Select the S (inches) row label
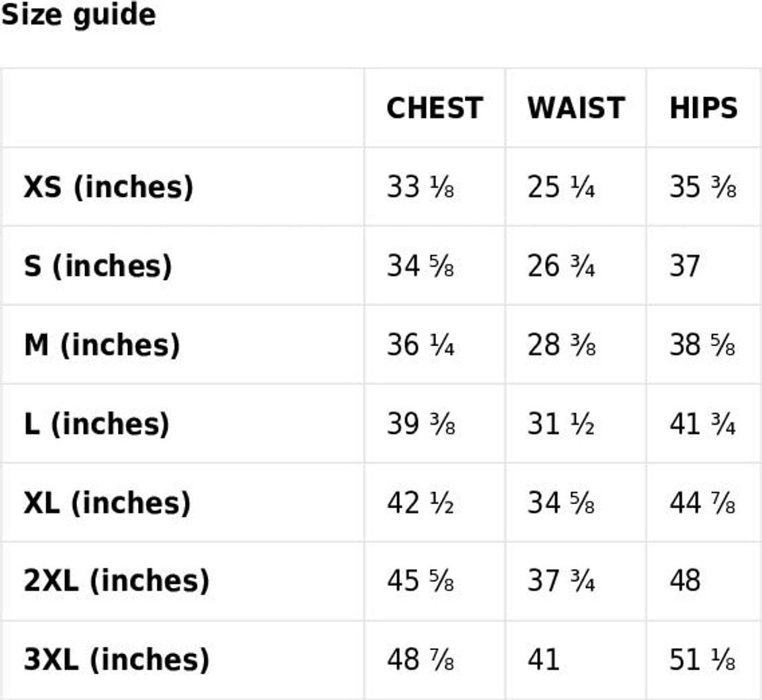The height and width of the screenshot is (700, 762). coord(98,266)
